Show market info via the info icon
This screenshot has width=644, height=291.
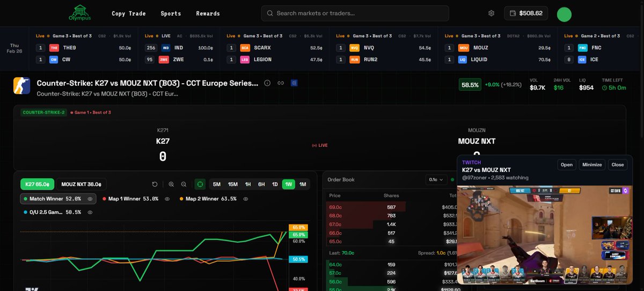pyautogui.click(x=267, y=83)
